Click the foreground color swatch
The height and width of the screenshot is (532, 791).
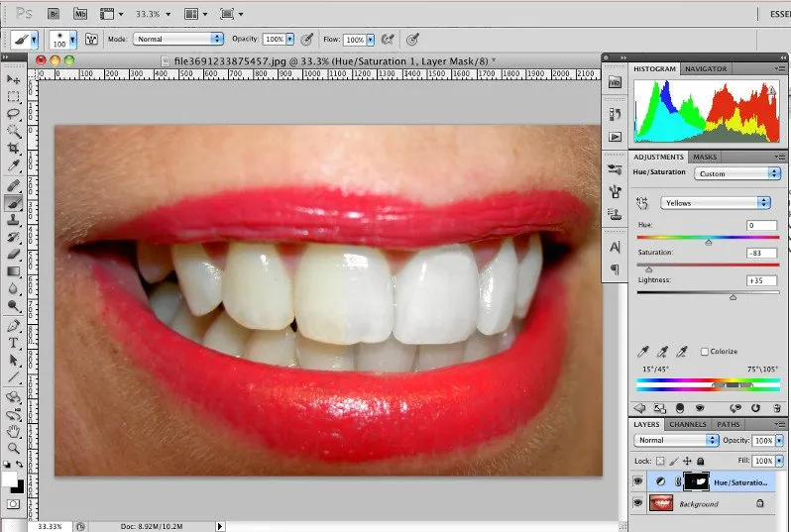[11, 479]
